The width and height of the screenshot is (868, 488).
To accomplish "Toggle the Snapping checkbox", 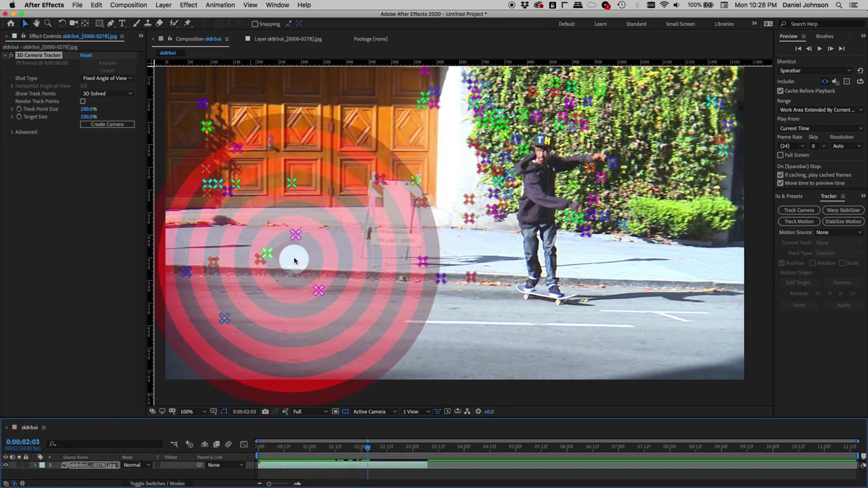I will [x=255, y=24].
